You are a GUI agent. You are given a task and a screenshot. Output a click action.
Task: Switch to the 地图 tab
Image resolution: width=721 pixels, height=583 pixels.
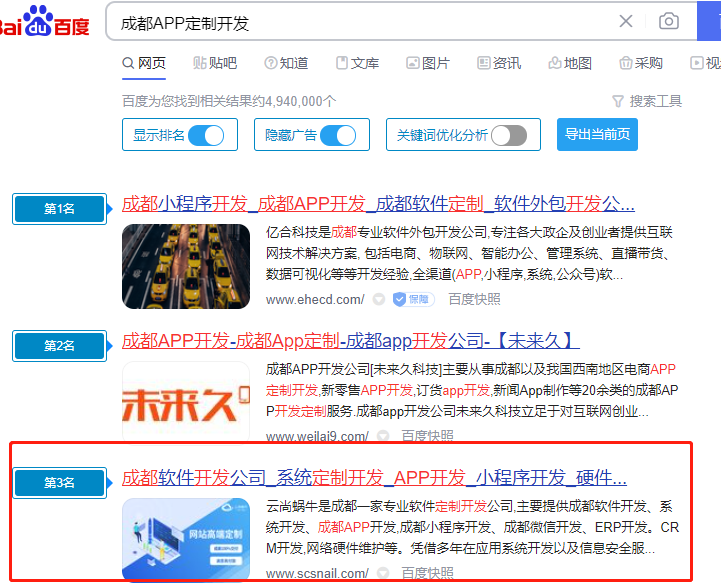pyautogui.click(x=569, y=63)
